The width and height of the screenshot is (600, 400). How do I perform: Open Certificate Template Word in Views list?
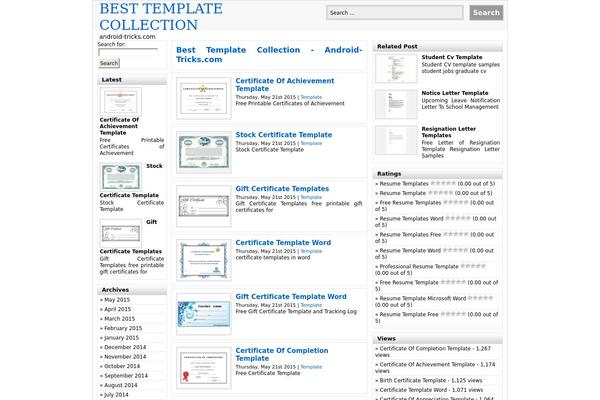pos(413,390)
